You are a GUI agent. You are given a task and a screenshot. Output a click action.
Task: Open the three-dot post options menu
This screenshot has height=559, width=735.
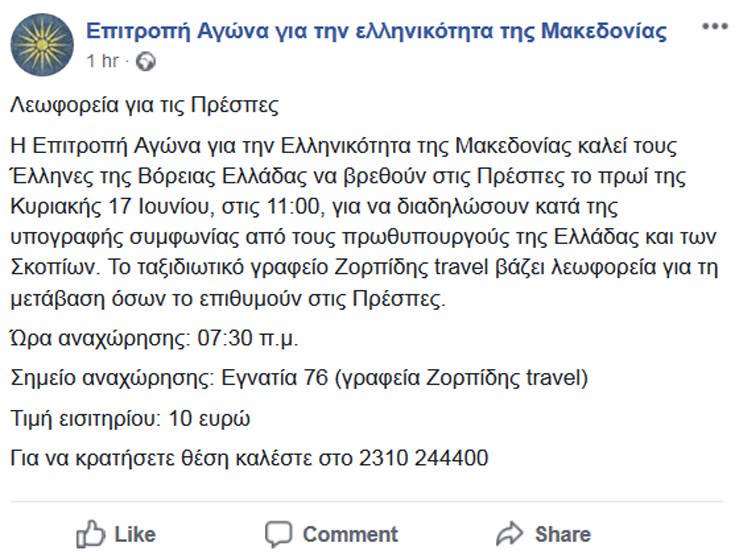click(x=714, y=26)
